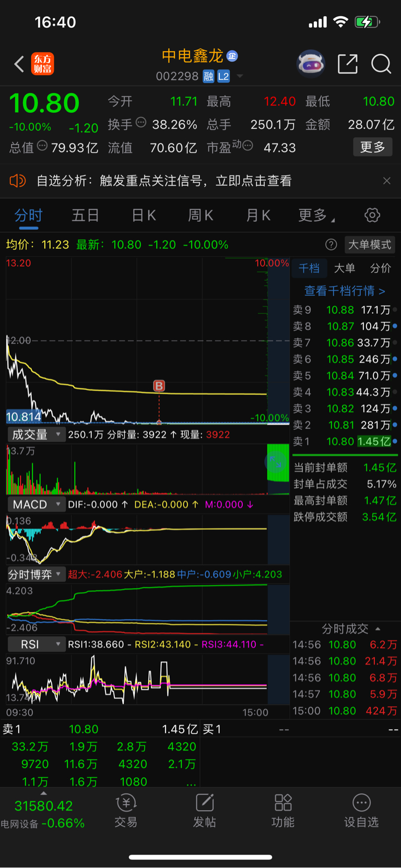
Task: Switch to the 日K tab
Action: tap(144, 215)
